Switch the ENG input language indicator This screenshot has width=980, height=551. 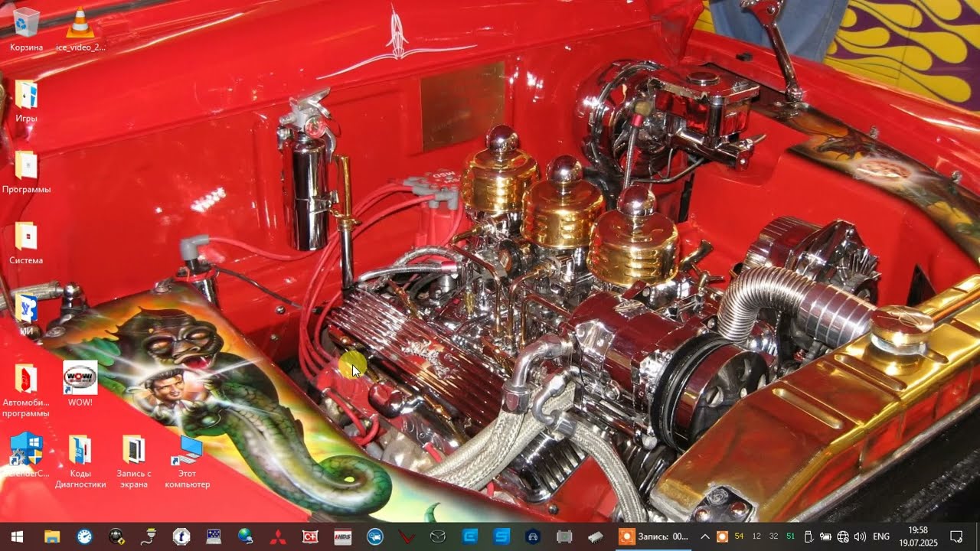881,536
